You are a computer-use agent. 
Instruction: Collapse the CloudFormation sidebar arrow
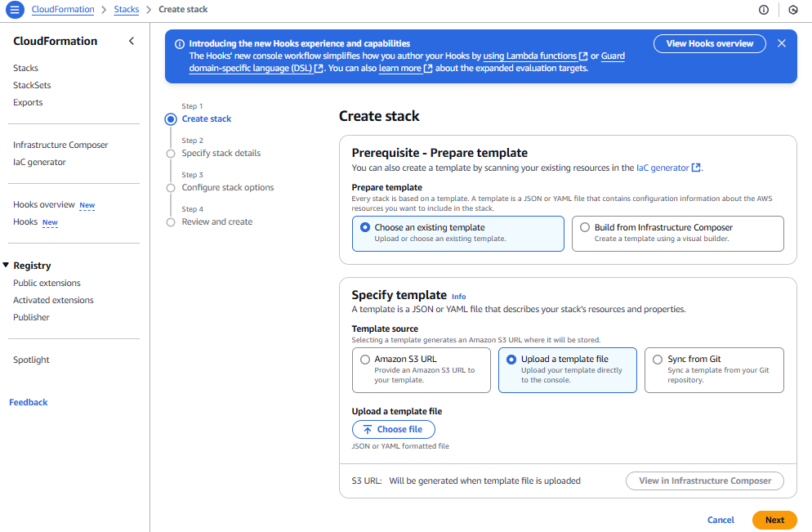point(132,41)
